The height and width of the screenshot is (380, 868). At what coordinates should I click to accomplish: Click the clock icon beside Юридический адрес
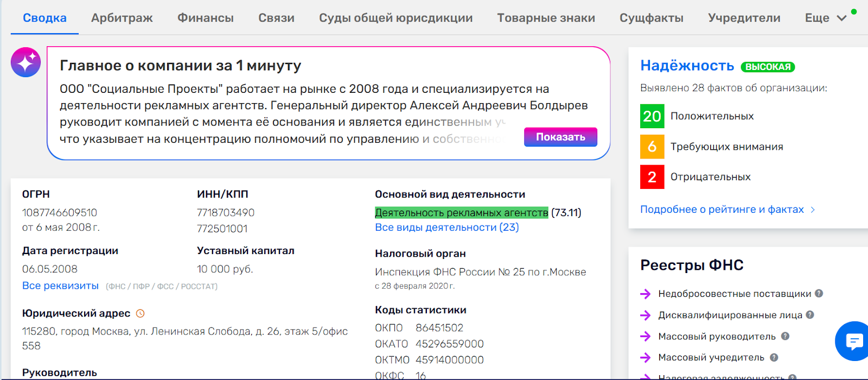click(x=140, y=313)
